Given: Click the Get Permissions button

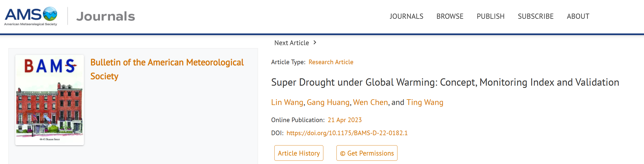Looking at the screenshot, I should (367, 153).
